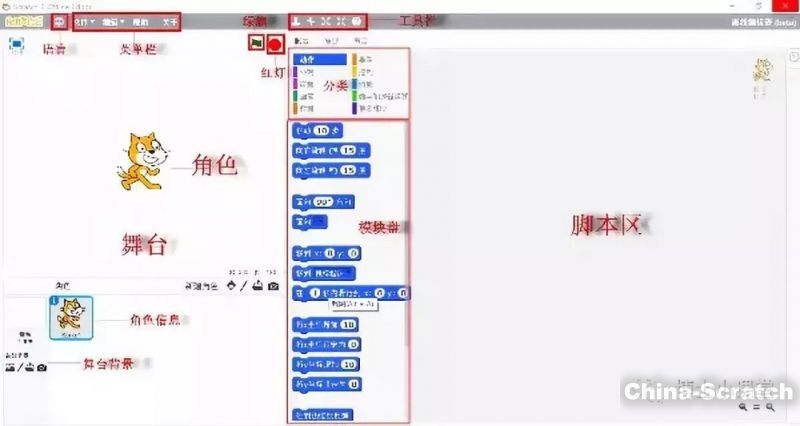Click the green flag to start
800x426 pixels.
[257, 43]
